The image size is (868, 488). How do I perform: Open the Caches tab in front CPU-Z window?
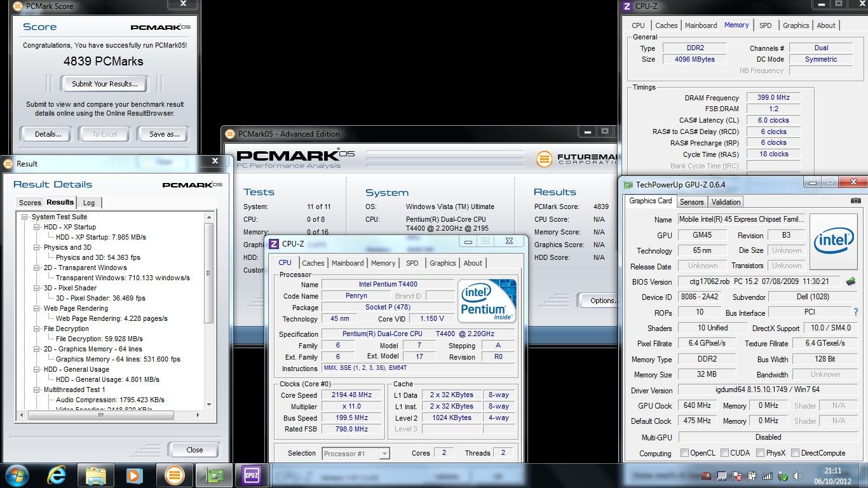tap(313, 263)
